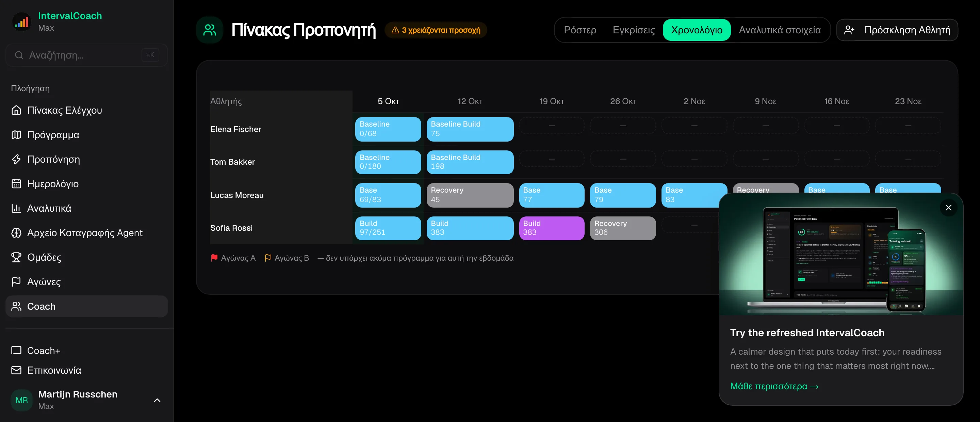Click the 3 χρειάζονται προσοχή warning badge
980x422 pixels.
click(x=436, y=30)
